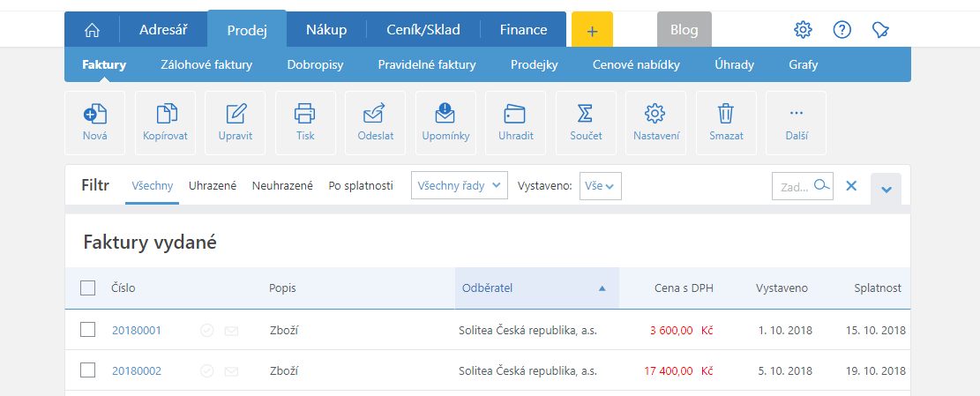Sort by Popis column header
The width and height of the screenshot is (980, 396).
[x=282, y=288]
